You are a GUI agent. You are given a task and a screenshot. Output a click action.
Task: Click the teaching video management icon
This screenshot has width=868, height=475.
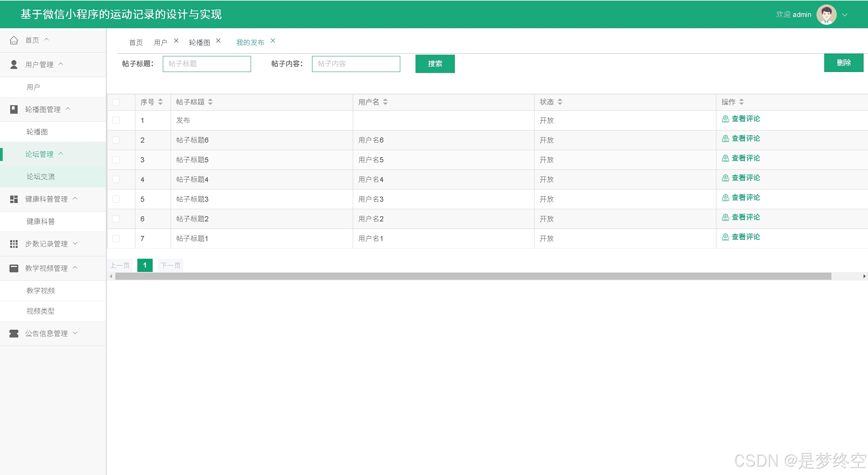(14, 268)
